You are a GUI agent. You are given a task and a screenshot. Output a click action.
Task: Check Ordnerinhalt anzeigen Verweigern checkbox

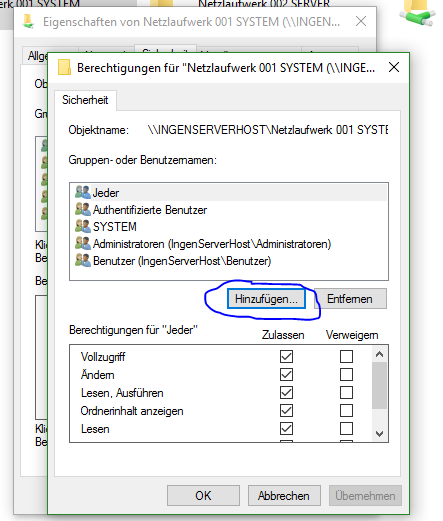click(x=346, y=410)
